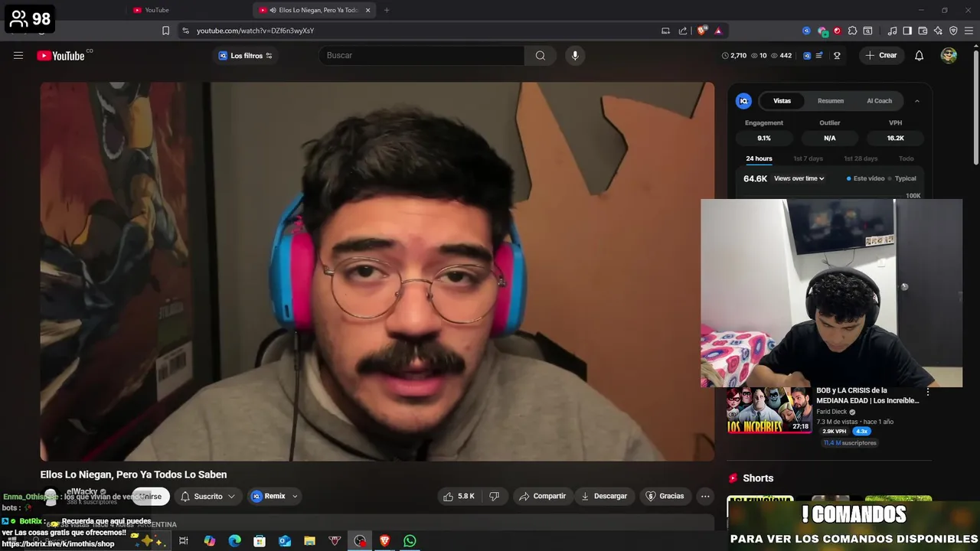
Task: Click the main video player
Action: pyautogui.click(x=377, y=272)
